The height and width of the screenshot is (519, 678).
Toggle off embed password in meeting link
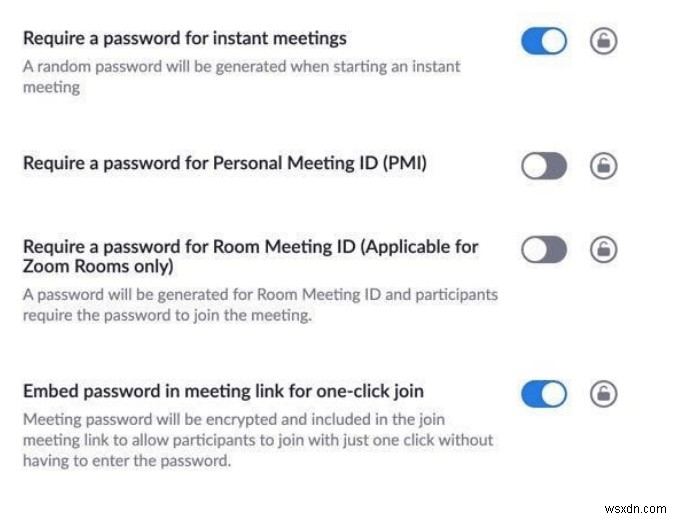coord(544,394)
